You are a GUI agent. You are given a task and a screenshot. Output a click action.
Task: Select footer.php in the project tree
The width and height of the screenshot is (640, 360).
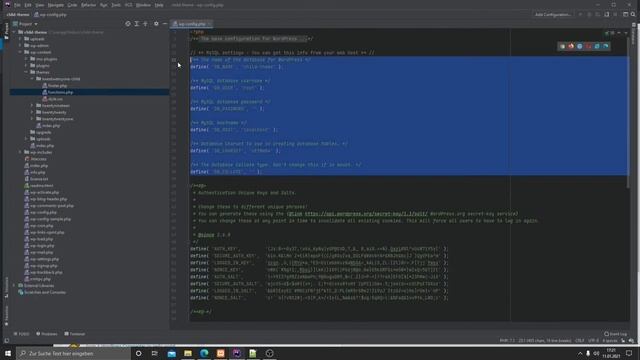pos(57,86)
